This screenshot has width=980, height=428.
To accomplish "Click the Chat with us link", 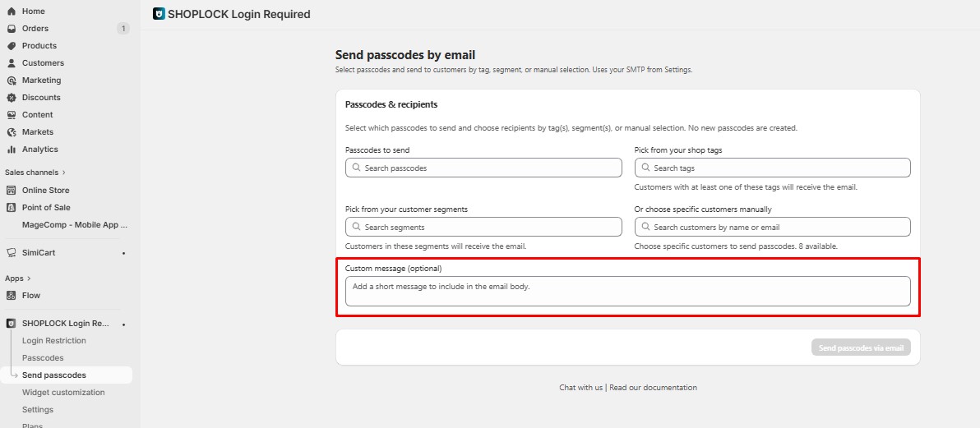I will [x=581, y=388].
